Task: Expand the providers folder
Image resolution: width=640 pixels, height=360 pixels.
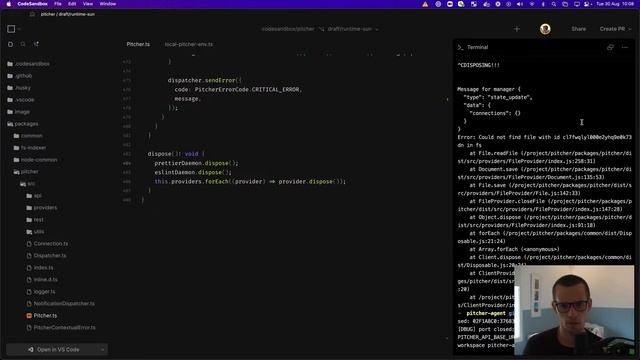Action: coord(42,208)
